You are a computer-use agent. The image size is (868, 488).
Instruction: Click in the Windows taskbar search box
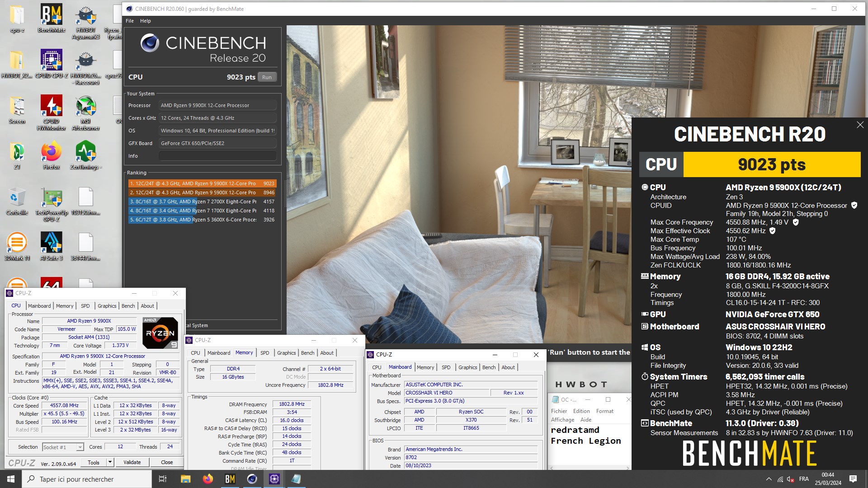tap(87, 479)
